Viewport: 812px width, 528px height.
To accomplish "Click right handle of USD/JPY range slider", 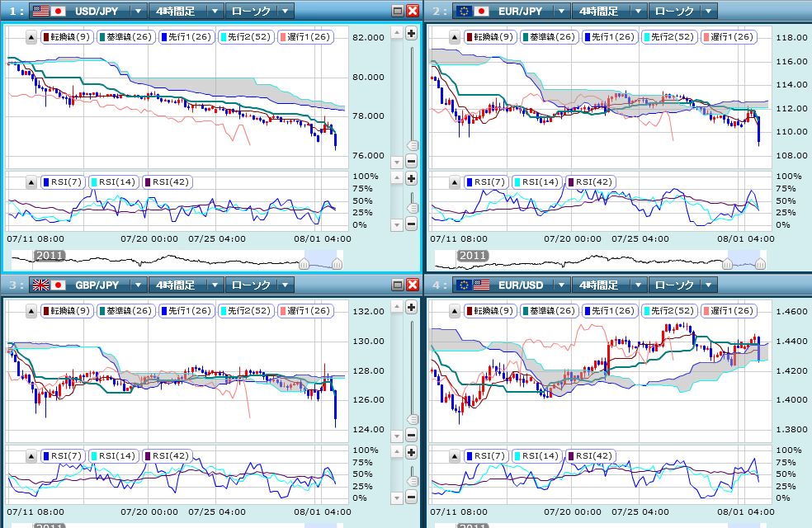I will point(338,265).
